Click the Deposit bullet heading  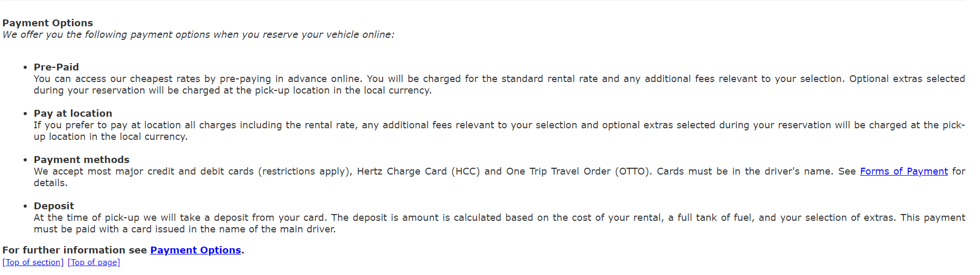coord(54,206)
